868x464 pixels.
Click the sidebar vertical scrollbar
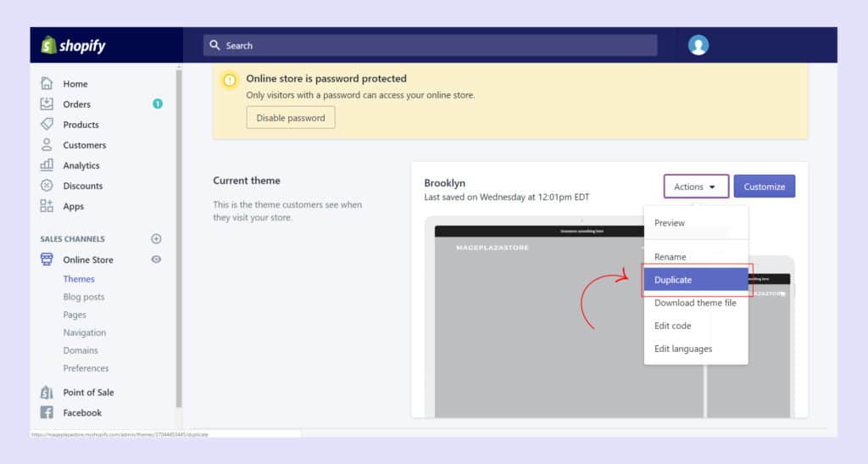click(179, 238)
